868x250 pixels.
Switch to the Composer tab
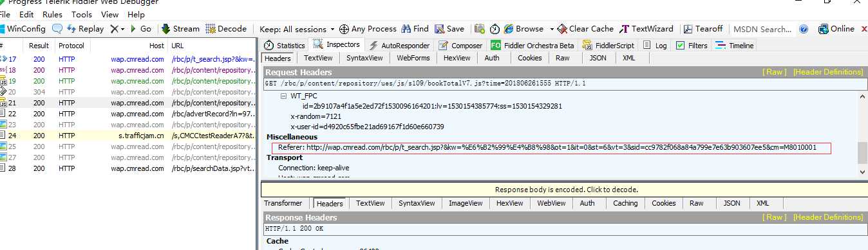click(x=461, y=46)
